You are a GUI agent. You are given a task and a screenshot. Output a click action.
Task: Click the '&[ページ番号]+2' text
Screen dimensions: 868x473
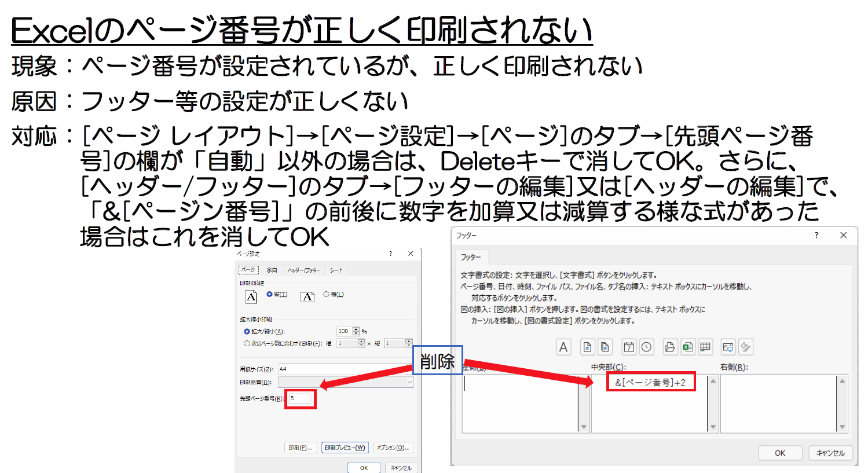tap(650, 383)
